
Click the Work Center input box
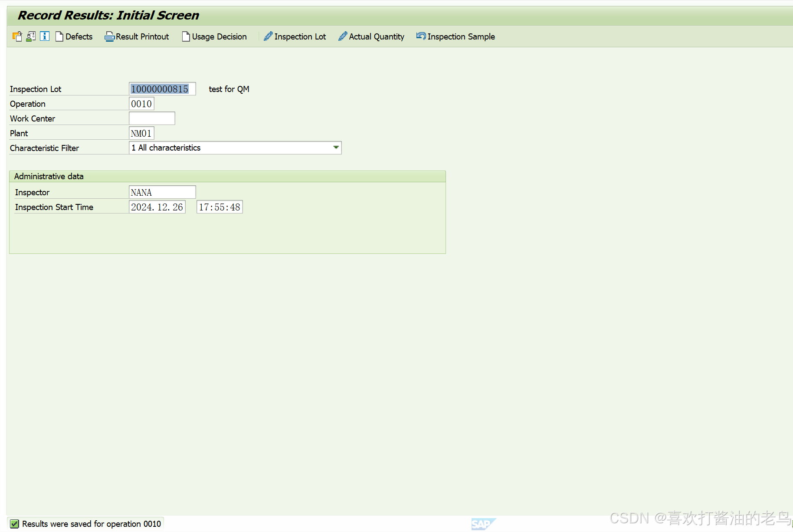point(151,118)
